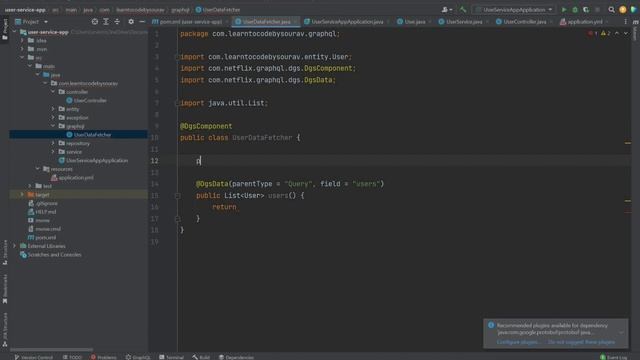Open Version Control tool window
Image resolution: width=640 pixels, height=360 pixels.
pyautogui.click(x=33, y=357)
